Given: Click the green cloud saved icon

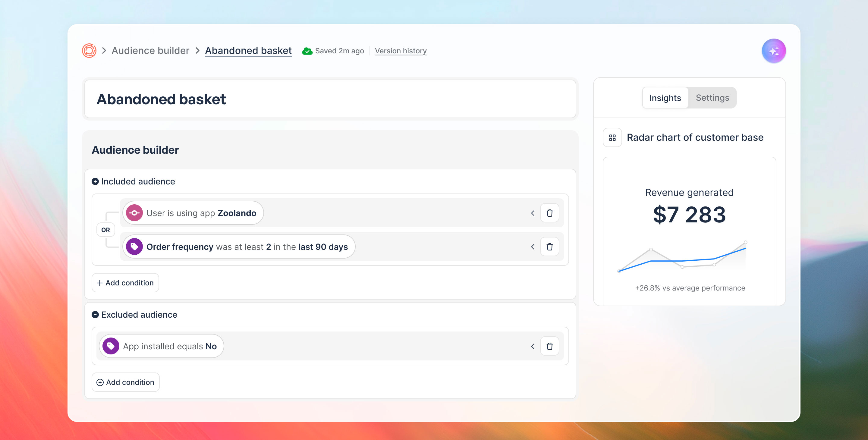Looking at the screenshot, I should pyautogui.click(x=307, y=51).
